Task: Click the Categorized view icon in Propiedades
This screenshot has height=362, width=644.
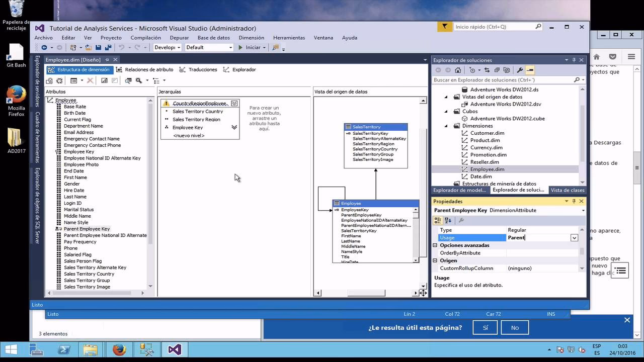Action: [438, 220]
